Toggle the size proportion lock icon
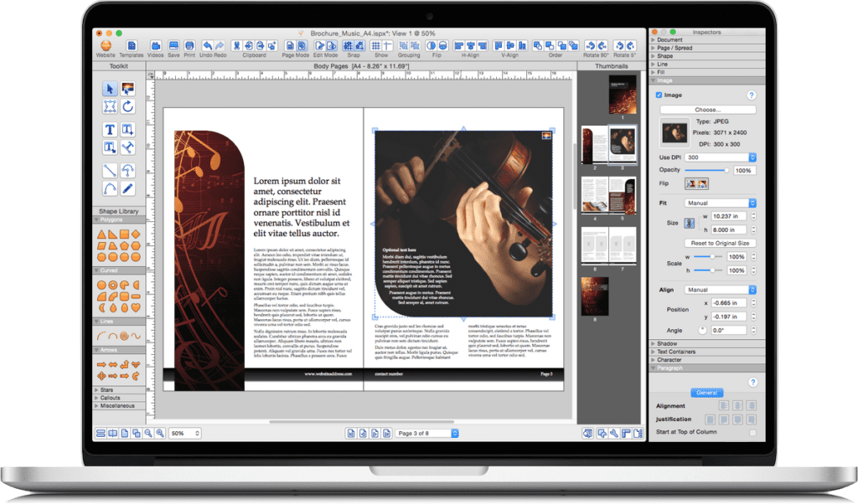The image size is (858, 504). (x=689, y=223)
